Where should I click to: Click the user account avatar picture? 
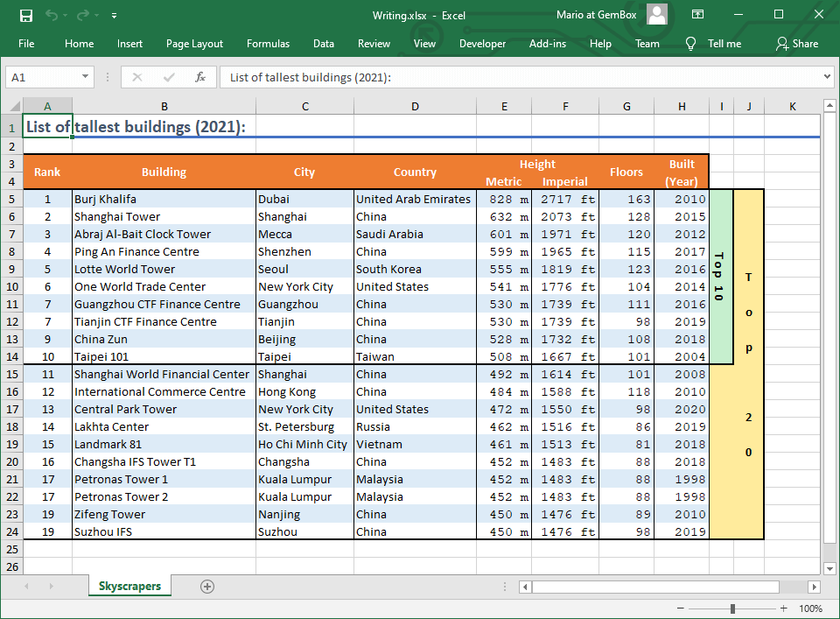[x=657, y=14]
